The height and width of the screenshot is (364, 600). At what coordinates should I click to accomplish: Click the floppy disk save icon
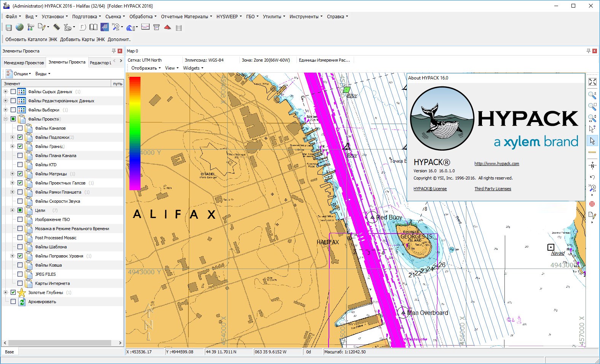click(8, 27)
